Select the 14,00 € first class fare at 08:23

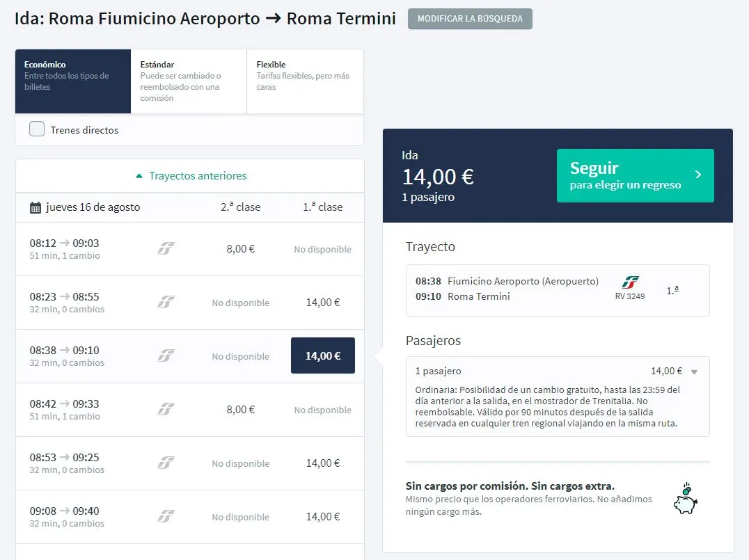click(323, 303)
